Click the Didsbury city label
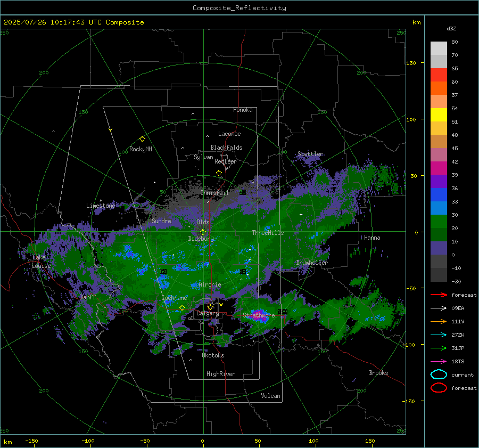This screenshot has height=448, width=479. click(x=201, y=239)
